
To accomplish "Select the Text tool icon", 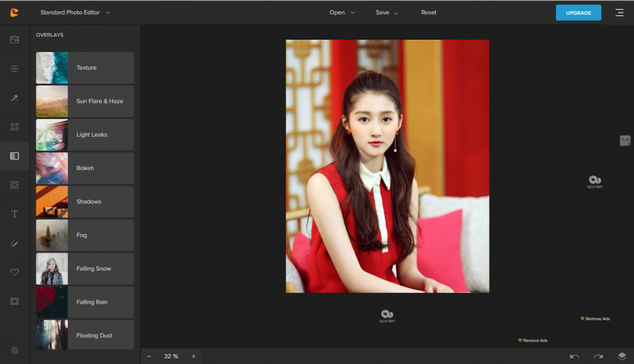I will tap(14, 214).
